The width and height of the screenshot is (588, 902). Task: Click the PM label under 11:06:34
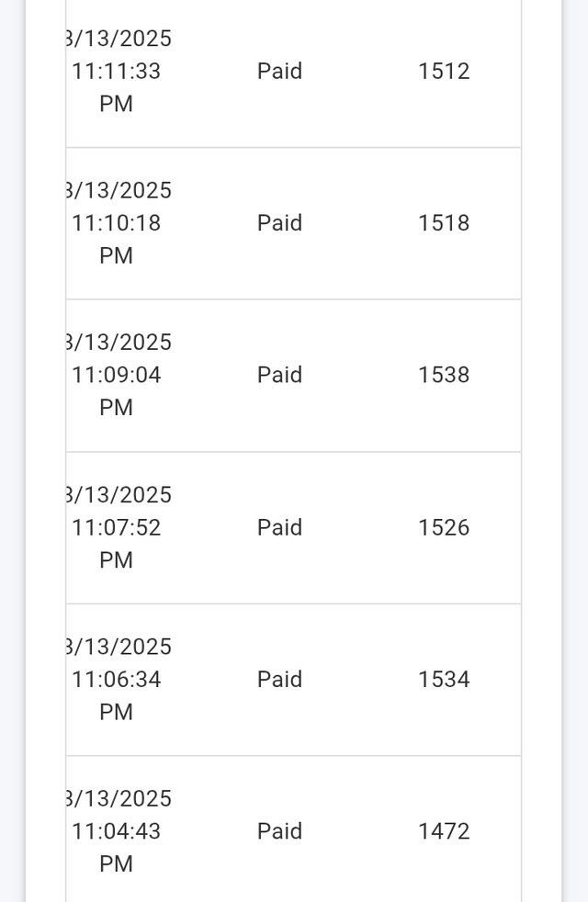coord(116,712)
